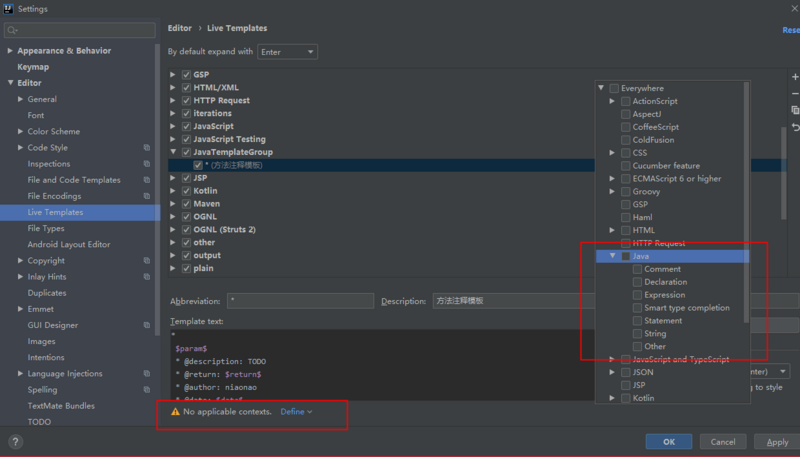
Task: Enable the Statement context under Java
Action: (637, 320)
